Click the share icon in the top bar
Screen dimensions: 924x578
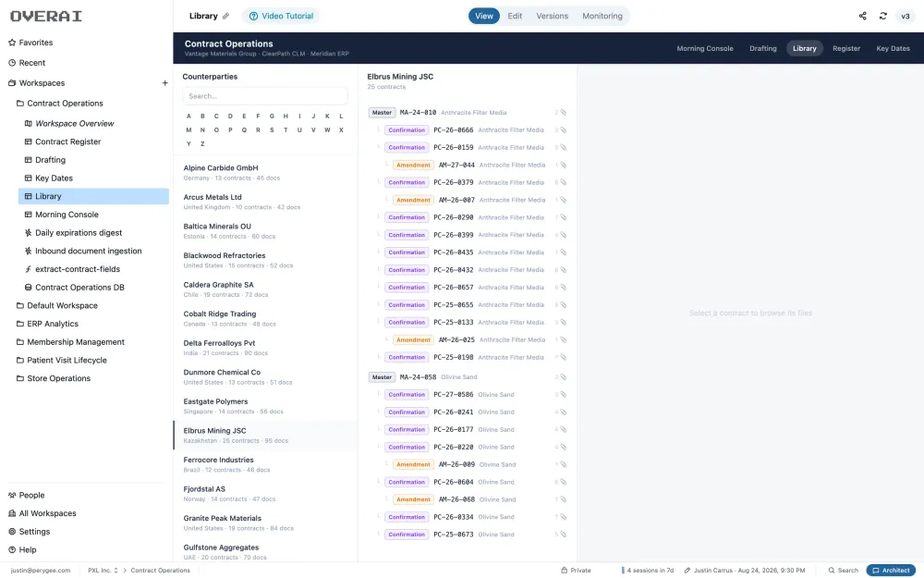point(863,16)
